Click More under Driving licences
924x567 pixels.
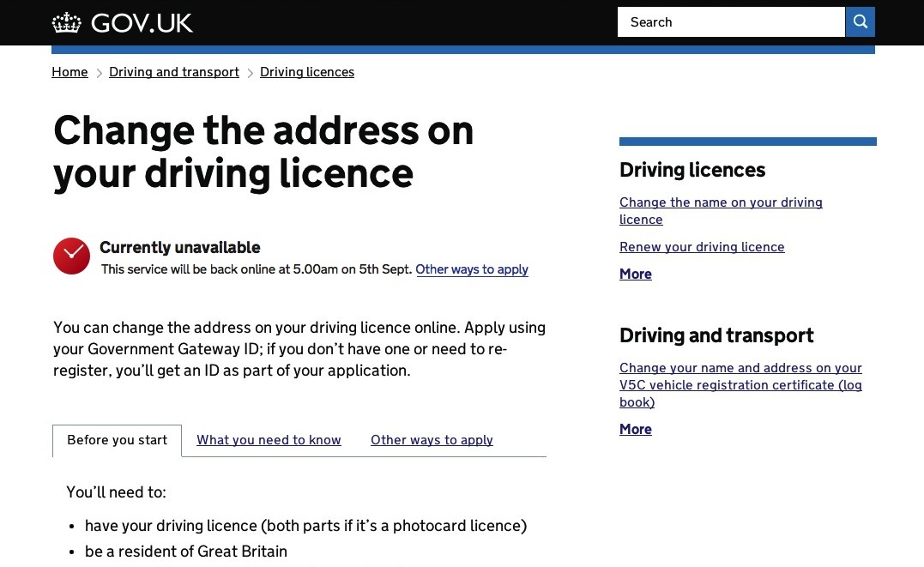pyautogui.click(x=635, y=274)
